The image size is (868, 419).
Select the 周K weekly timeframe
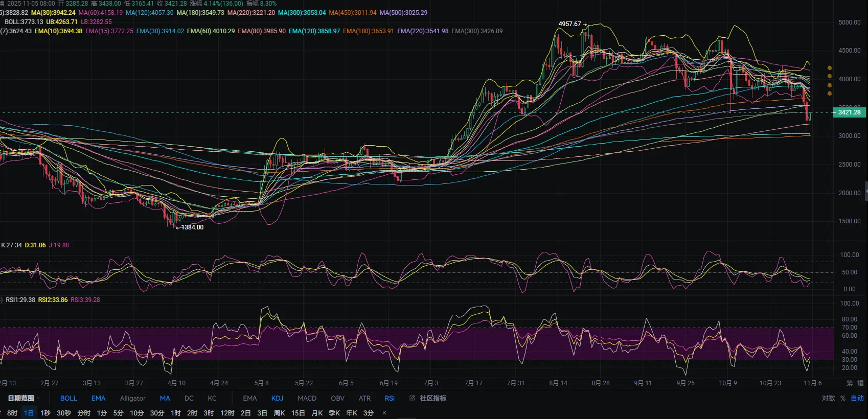click(x=279, y=413)
